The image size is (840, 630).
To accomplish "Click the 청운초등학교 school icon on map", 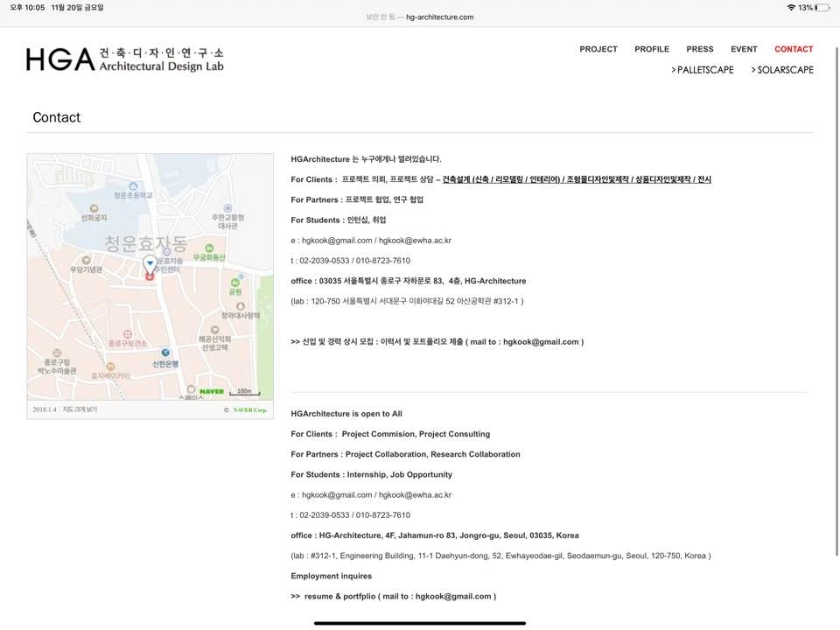I will 133,186.
